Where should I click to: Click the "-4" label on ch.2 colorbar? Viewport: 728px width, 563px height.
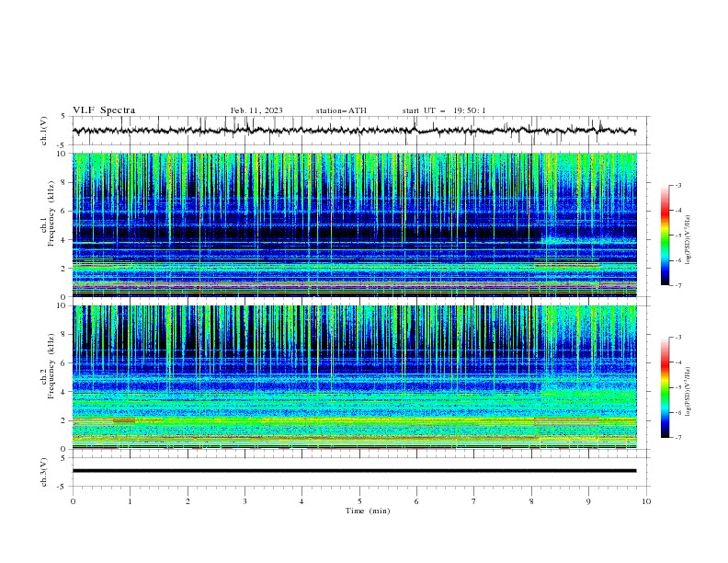pyautogui.click(x=677, y=362)
